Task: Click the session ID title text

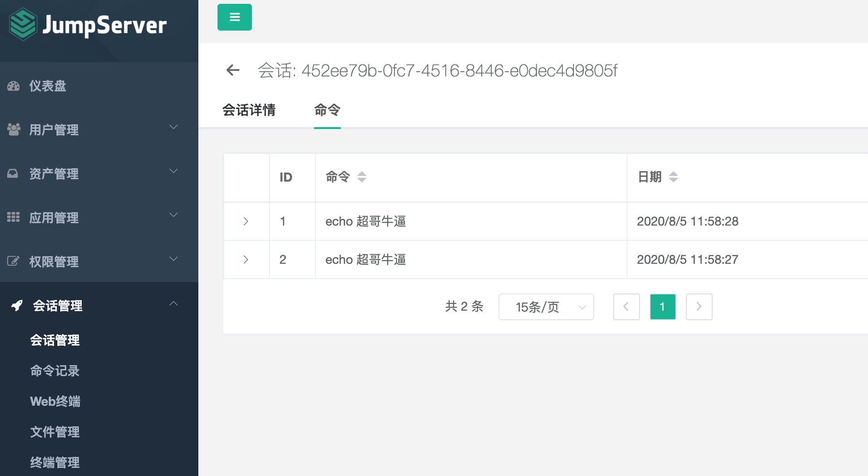Action: coord(438,71)
